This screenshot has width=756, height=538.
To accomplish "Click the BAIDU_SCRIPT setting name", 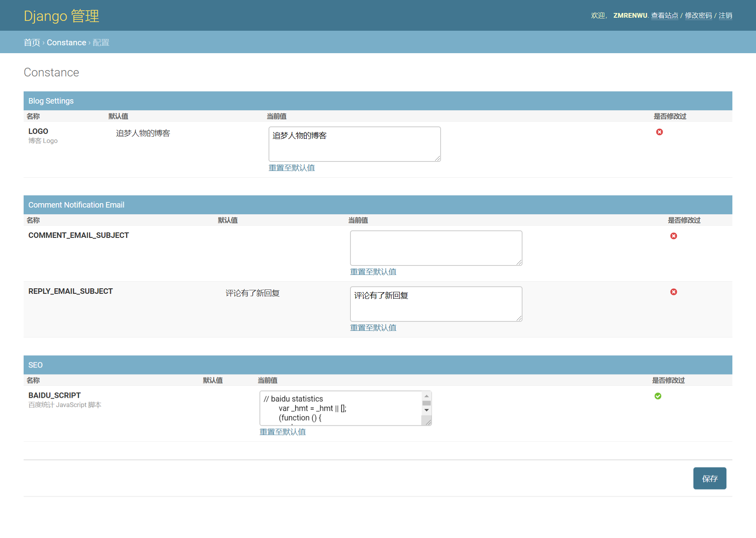I will (54, 395).
